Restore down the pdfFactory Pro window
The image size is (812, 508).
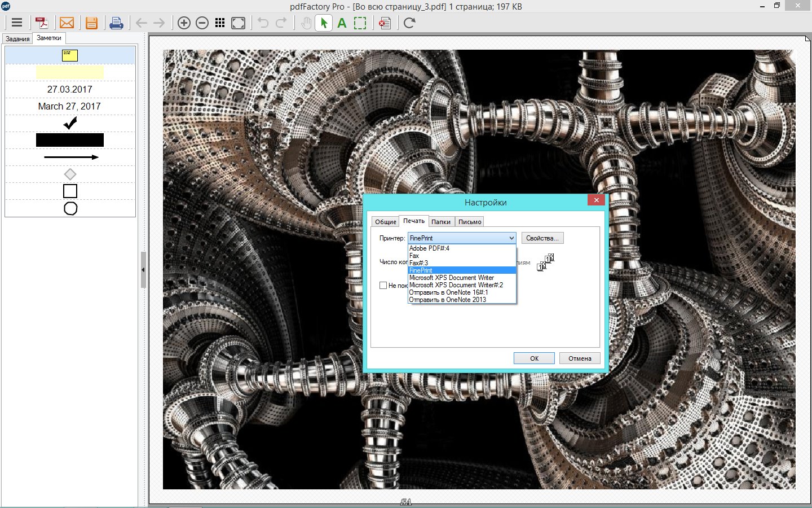776,6
